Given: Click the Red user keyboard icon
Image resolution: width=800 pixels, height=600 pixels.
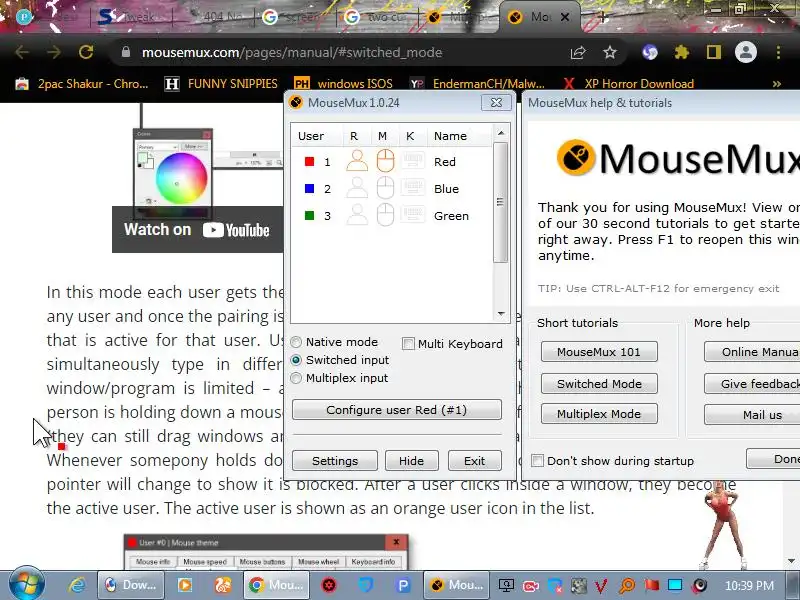Looking at the screenshot, I should click(413, 161).
